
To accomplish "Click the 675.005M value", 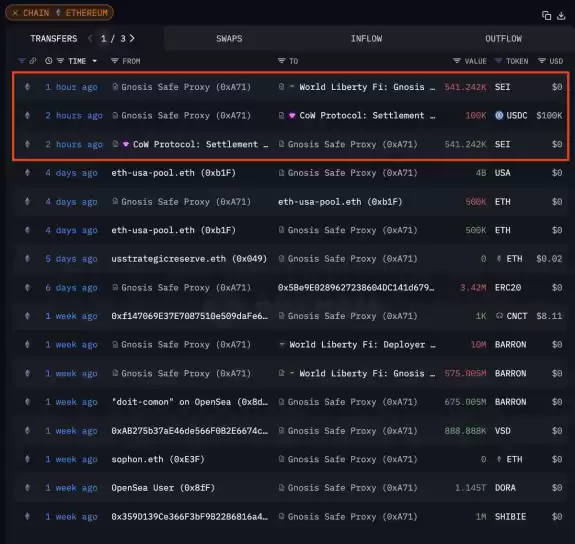I will (465, 402).
